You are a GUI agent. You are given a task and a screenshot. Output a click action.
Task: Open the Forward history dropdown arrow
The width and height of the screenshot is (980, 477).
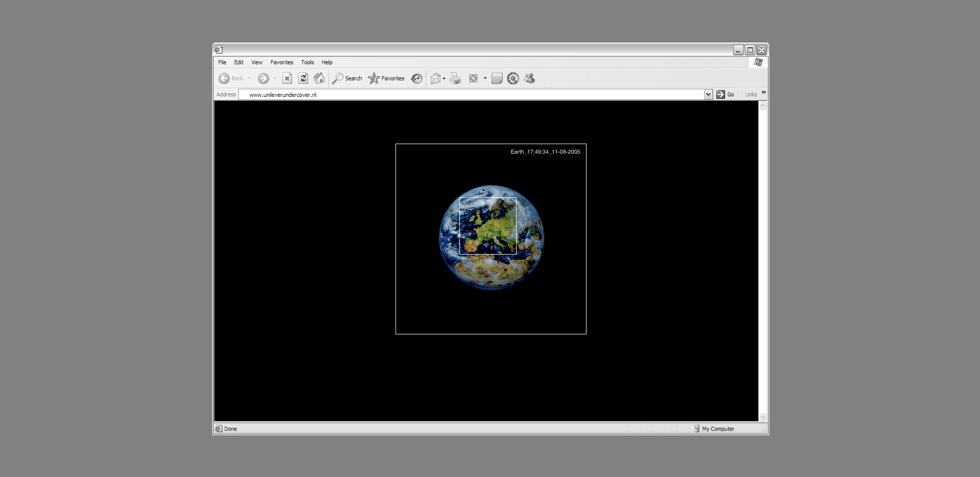(x=275, y=78)
